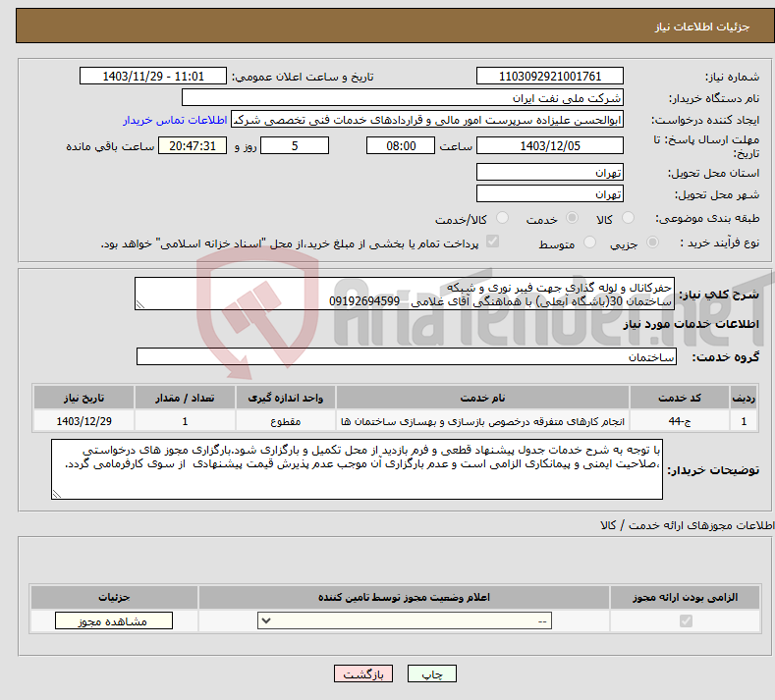The width and height of the screenshot is (775, 700).
Task: Toggle the Islamic treasury payment checkbox
Action: pos(493,242)
